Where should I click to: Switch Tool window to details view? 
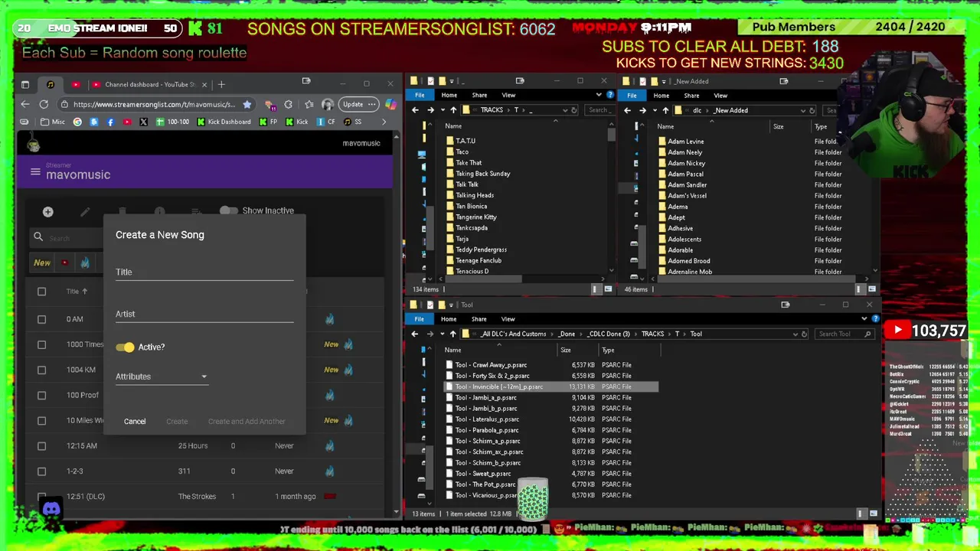click(861, 514)
